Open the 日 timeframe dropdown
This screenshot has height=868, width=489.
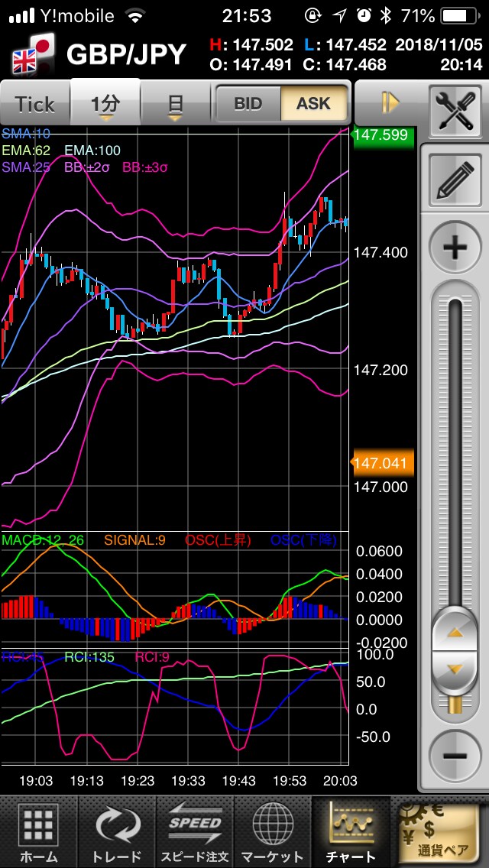[x=176, y=103]
